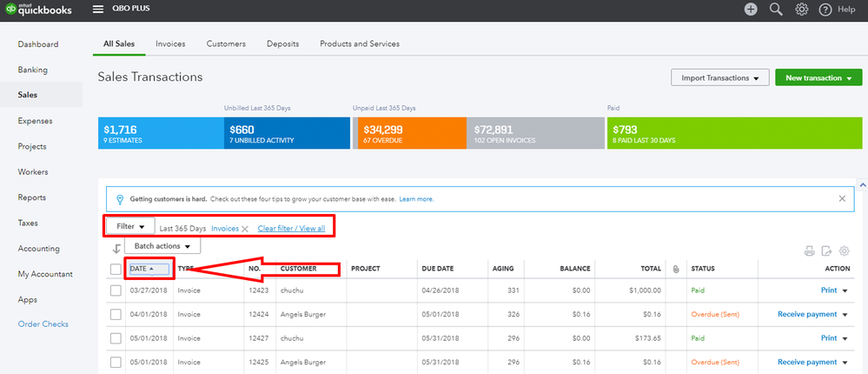This screenshot has height=374, width=868.
Task: Open Expenses in the left sidebar
Action: 36,121
